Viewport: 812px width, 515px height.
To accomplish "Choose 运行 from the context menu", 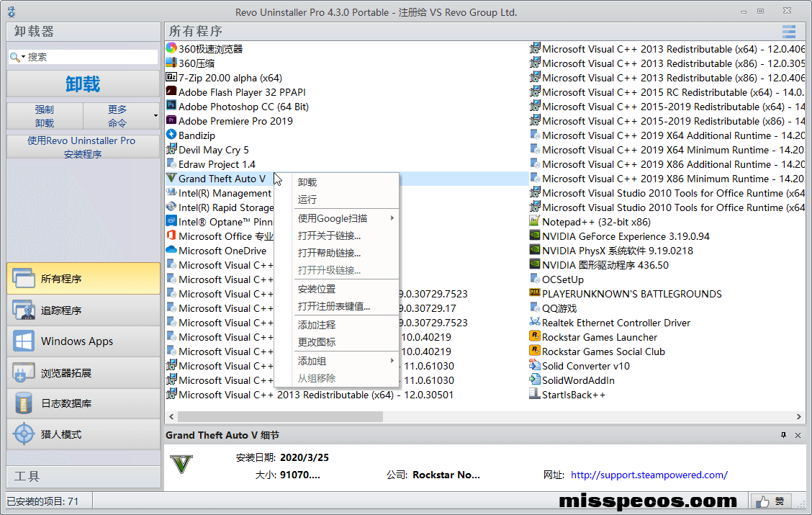I will coord(307,200).
